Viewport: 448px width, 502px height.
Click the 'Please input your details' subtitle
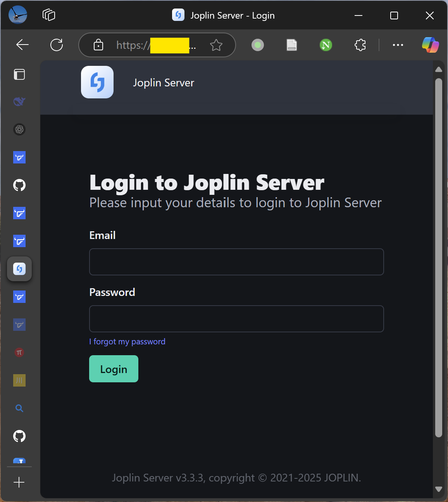(236, 203)
